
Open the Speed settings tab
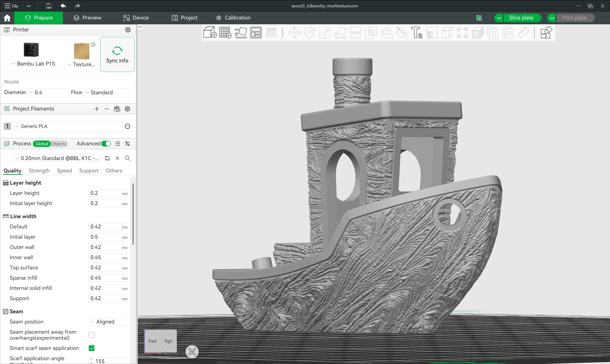[x=64, y=171]
